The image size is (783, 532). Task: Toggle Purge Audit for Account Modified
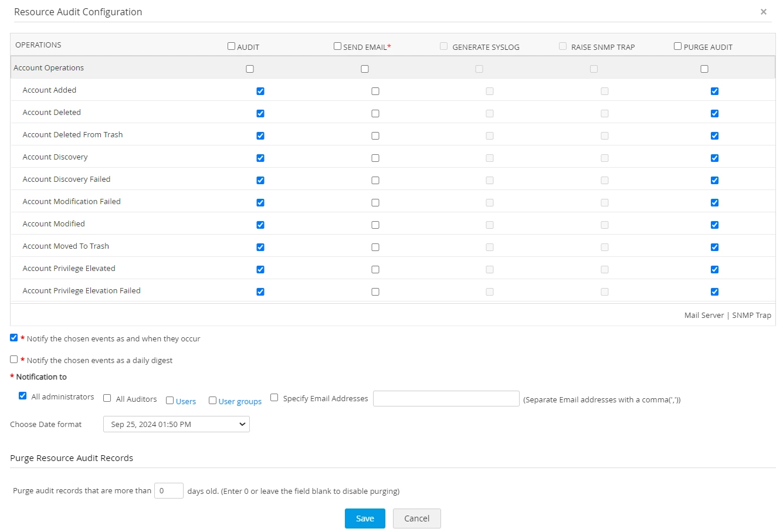pos(714,225)
